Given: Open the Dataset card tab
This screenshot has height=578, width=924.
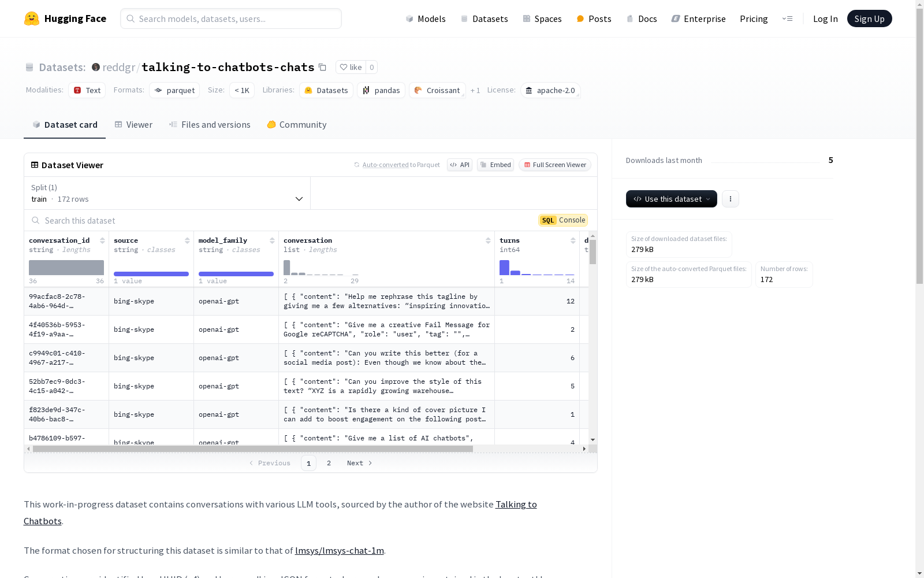Looking at the screenshot, I should tap(65, 125).
